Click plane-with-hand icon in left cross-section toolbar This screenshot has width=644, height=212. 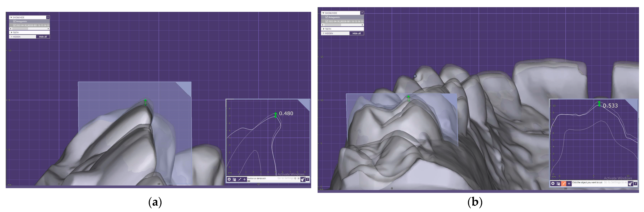234,179
